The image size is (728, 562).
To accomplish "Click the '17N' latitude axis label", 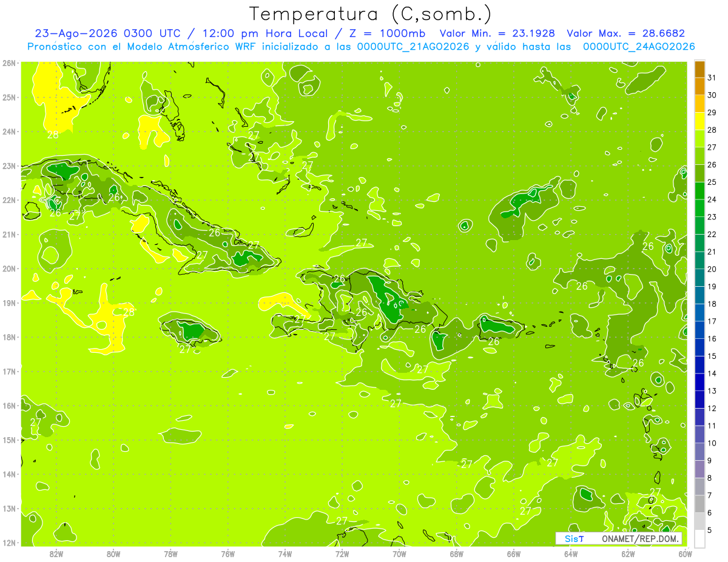I will coord(9,371).
